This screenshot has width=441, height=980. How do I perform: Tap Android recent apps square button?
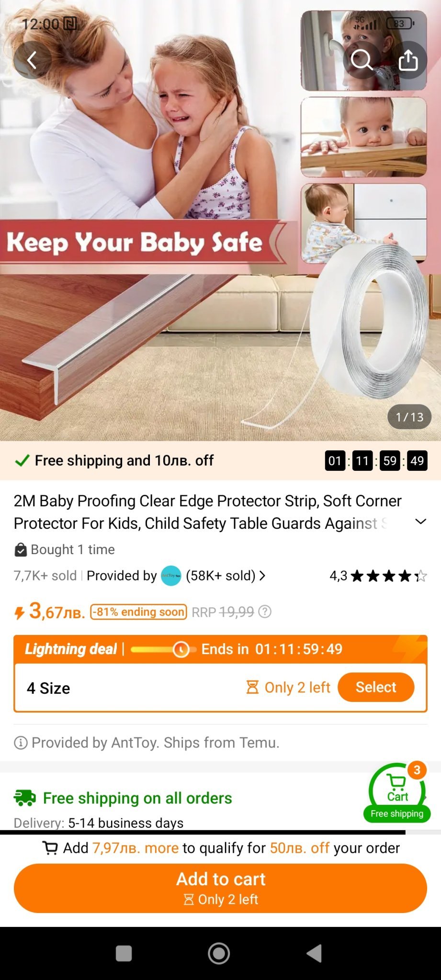(124, 953)
